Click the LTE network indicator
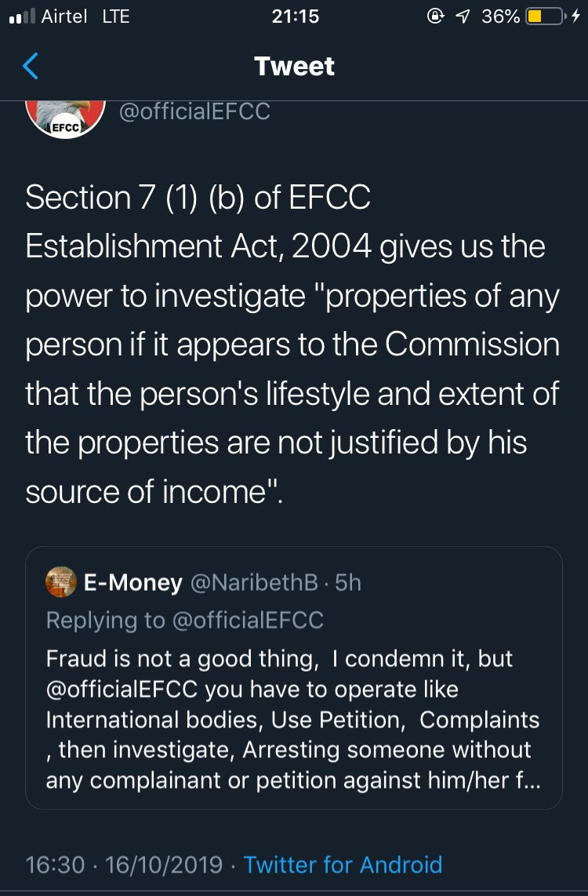 coord(115,15)
